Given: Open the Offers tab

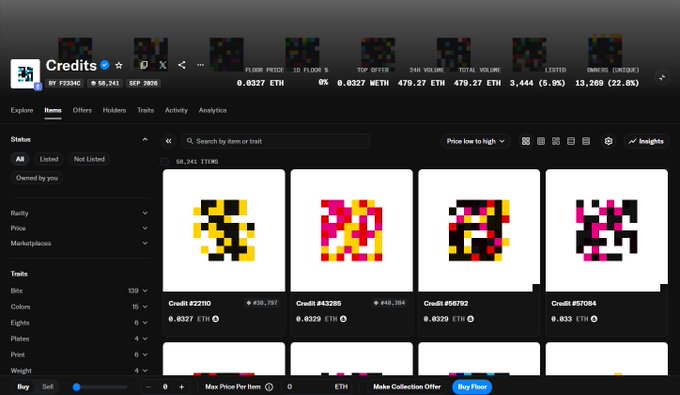Looking at the screenshot, I should pos(82,110).
